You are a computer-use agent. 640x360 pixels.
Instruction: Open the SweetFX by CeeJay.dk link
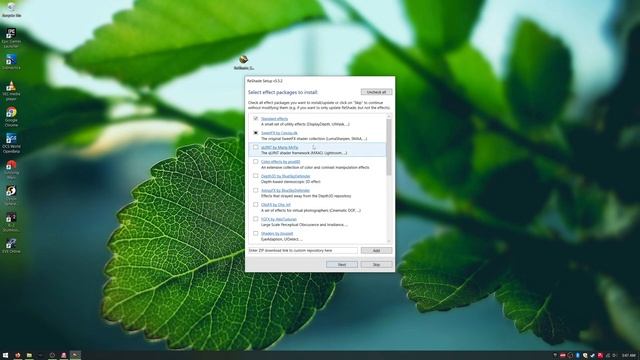pyautogui.click(x=279, y=133)
